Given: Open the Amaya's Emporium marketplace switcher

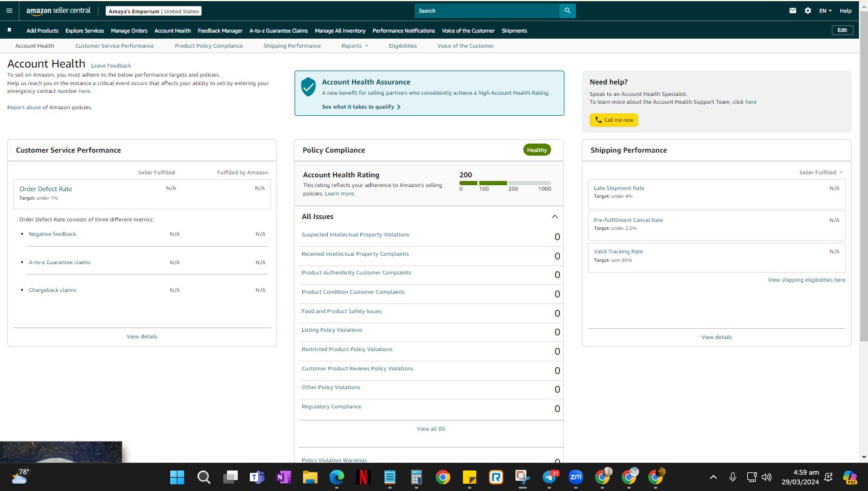Looking at the screenshot, I should 153,11.
